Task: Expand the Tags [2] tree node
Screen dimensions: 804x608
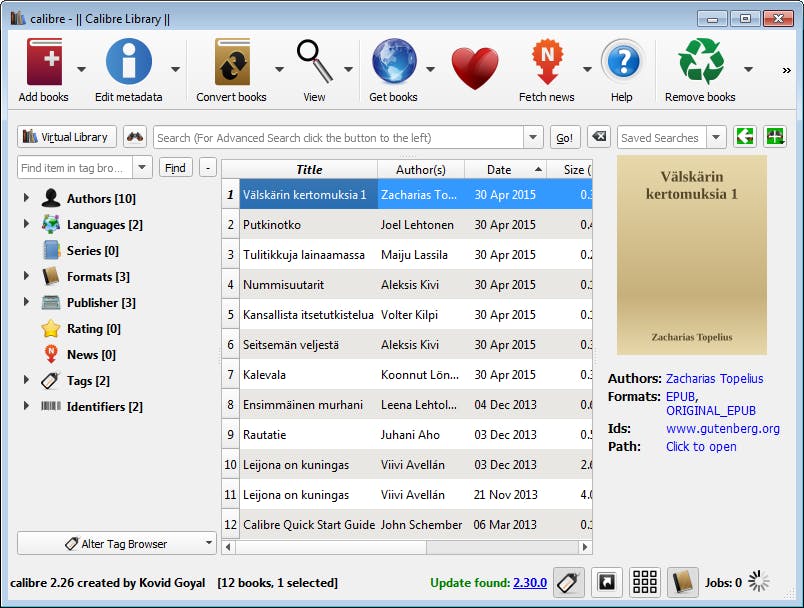Action: (26, 380)
